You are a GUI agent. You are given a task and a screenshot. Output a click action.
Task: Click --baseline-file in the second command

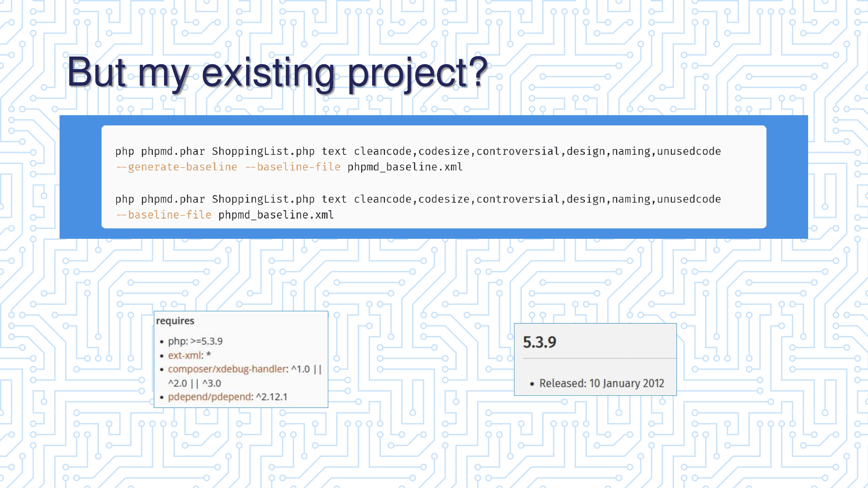click(164, 215)
